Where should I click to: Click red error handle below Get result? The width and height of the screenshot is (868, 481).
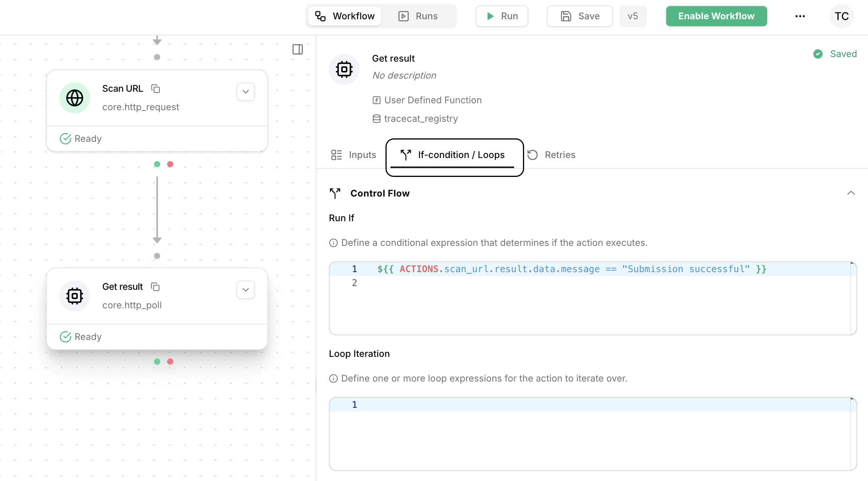[x=170, y=362]
